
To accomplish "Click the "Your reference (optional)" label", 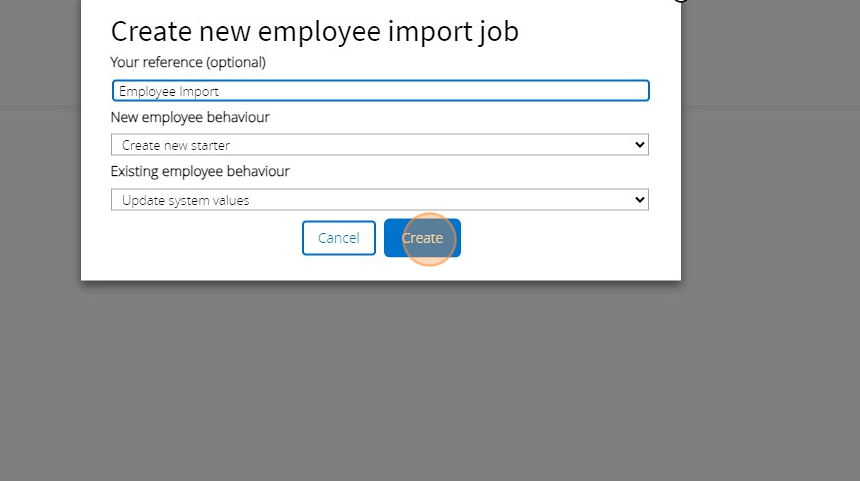I will (x=188, y=62).
